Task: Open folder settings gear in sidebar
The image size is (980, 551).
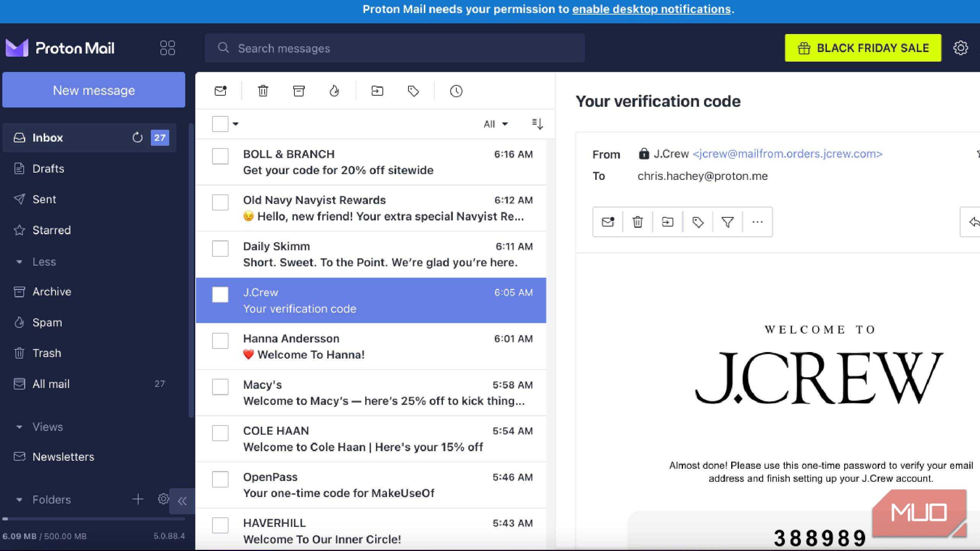Action: pyautogui.click(x=163, y=499)
